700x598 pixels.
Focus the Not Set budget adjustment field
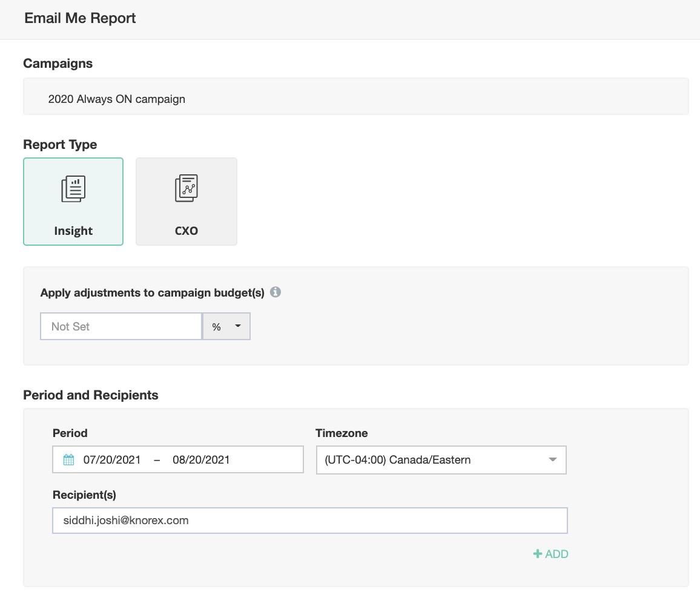click(x=121, y=326)
